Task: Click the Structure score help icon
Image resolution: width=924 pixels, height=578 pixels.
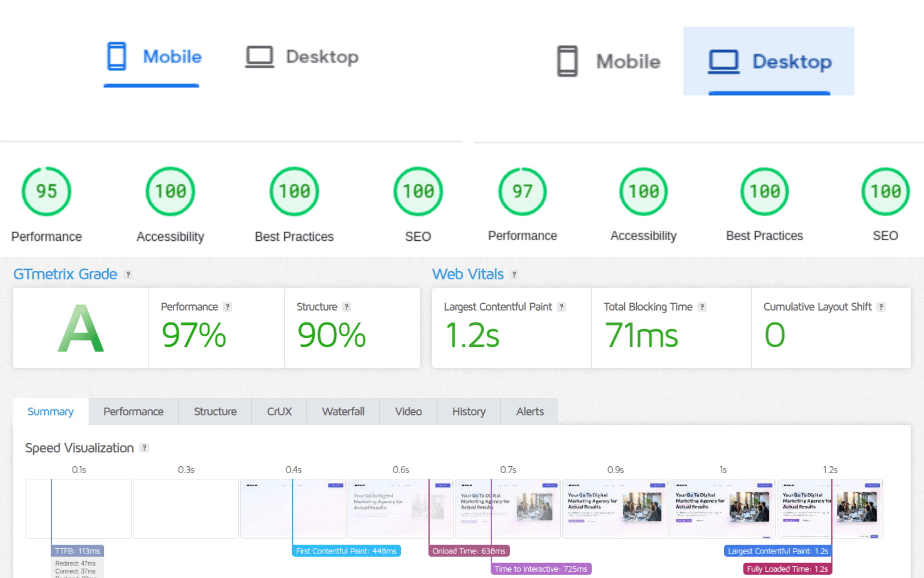Action: 346,307
